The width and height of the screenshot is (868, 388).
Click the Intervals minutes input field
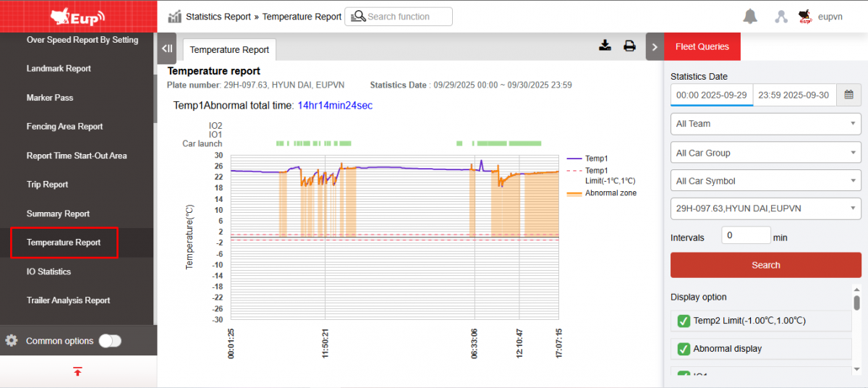(746, 236)
